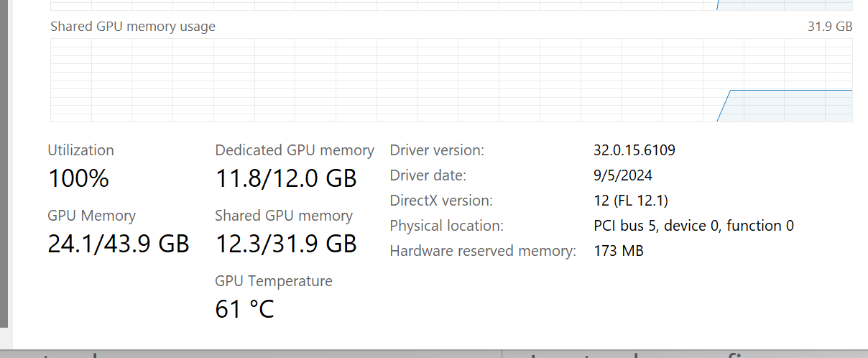Select the GPU Memory label
This screenshot has width=868, height=358.
coord(91,216)
